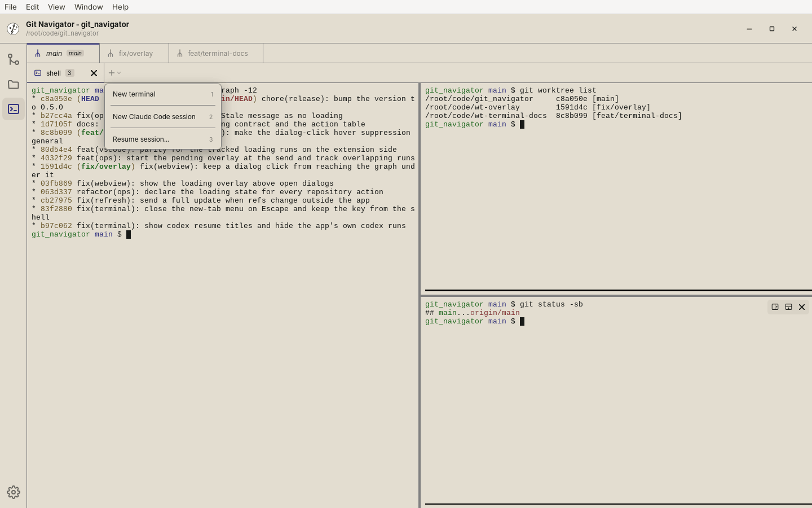Select the shell terminal tab
812x508 pixels.
pyautogui.click(x=65, y=73)
